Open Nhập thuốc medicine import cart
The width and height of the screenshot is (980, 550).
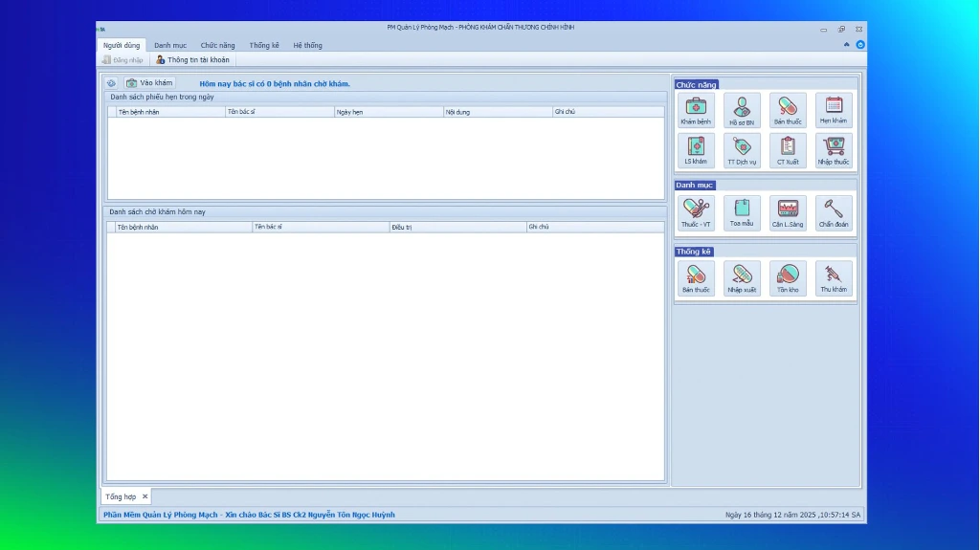(x=834, y=150)
